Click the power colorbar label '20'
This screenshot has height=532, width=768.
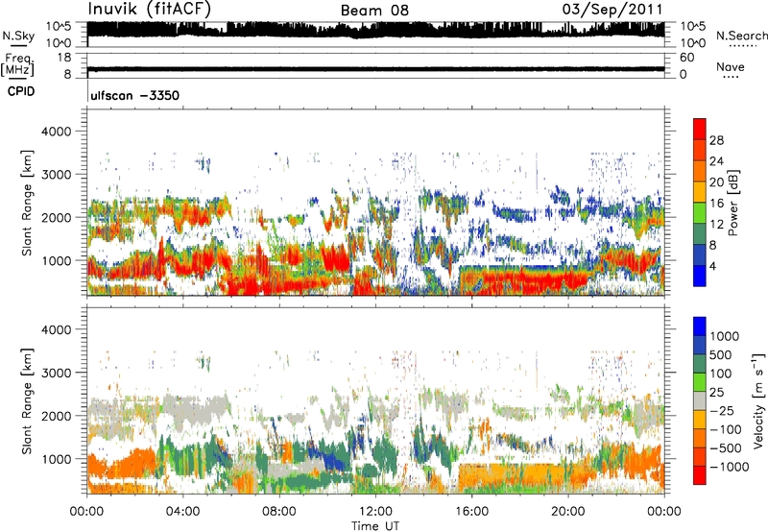(716, 182)
